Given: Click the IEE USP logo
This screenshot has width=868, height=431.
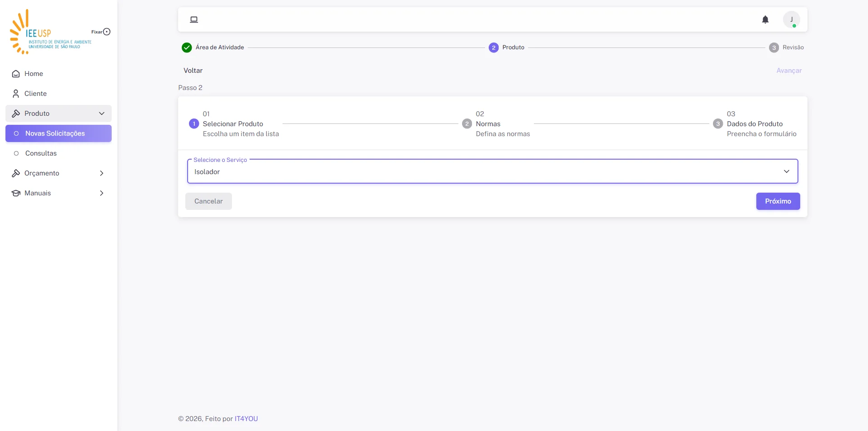Looking at the screenshot, I should pyautogui.click(x=50, y=32).
